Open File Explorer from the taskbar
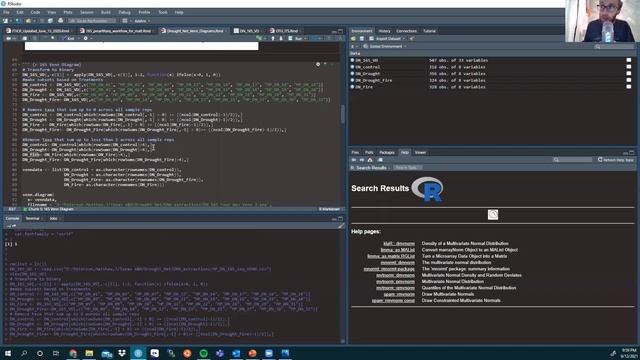Screen dimensions: 640x360 pyautogui.click(x=89, y=353)
